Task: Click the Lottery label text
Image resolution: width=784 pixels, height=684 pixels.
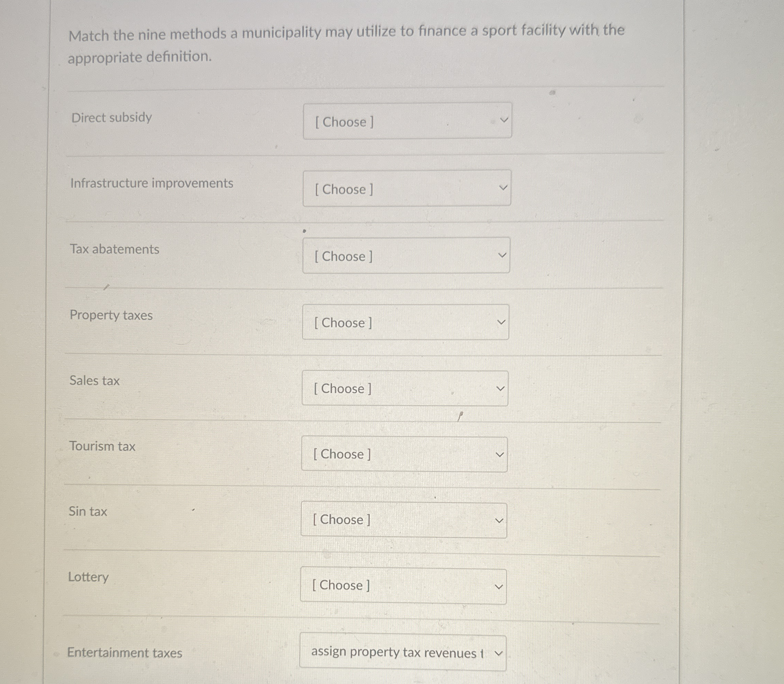Action: point(88,577)
